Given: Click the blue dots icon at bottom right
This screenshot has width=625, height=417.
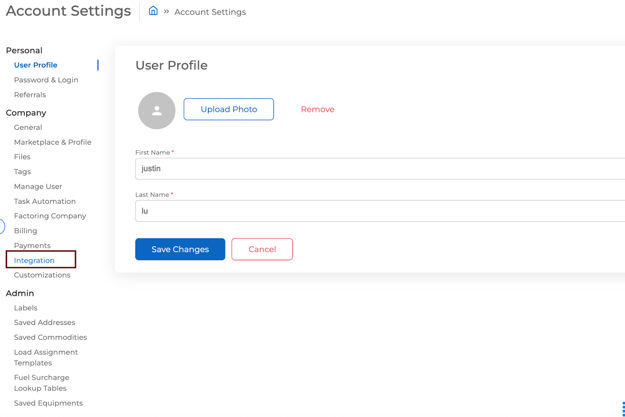Looking at the screenshot, I should (623, 409).
